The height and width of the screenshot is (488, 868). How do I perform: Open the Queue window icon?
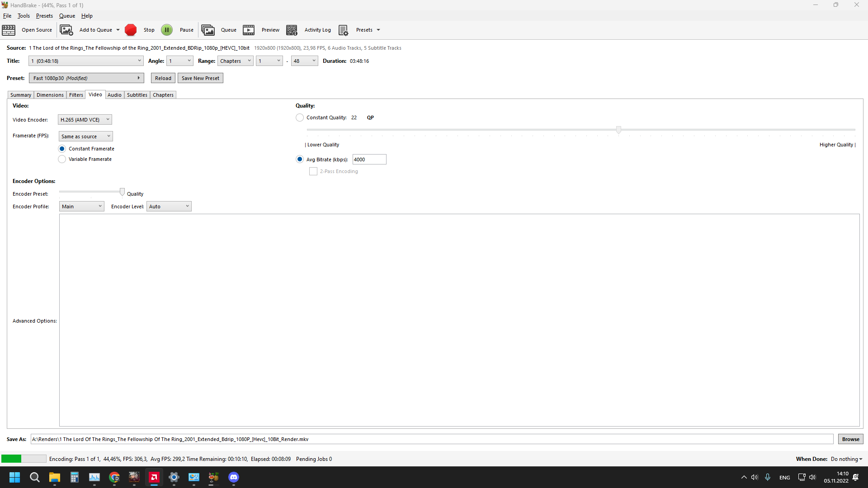pyautogui.click(x=208, y=30)
